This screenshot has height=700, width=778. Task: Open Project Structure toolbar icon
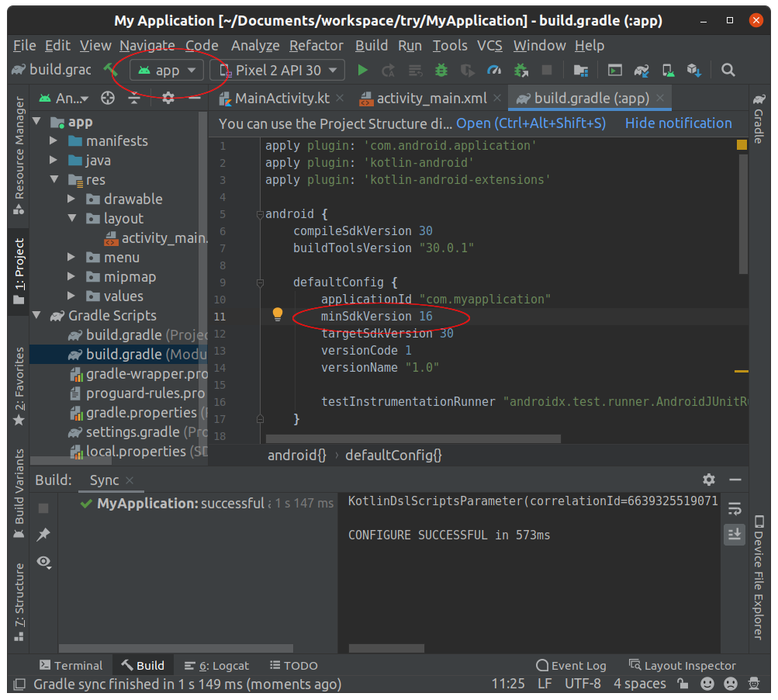point(580,71)
